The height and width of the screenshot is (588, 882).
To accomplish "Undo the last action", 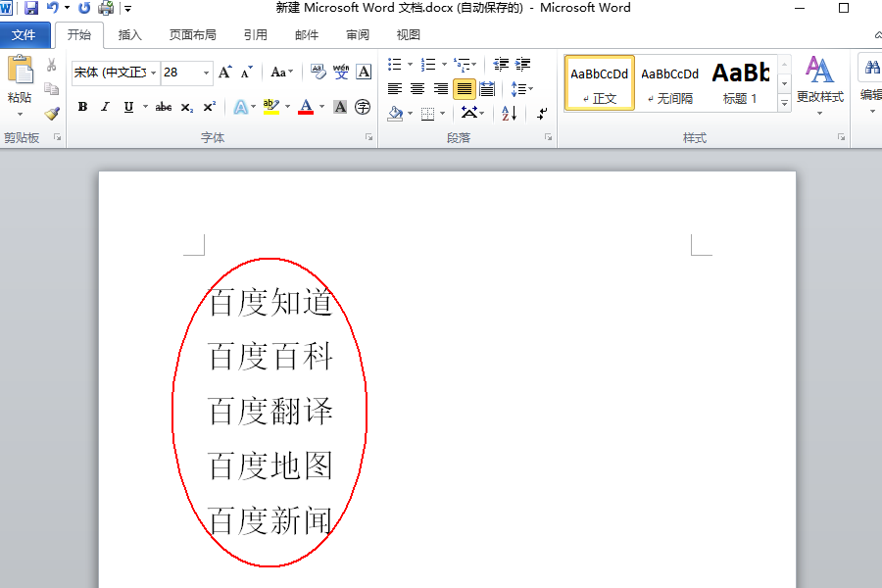I will tap(53, 8).
